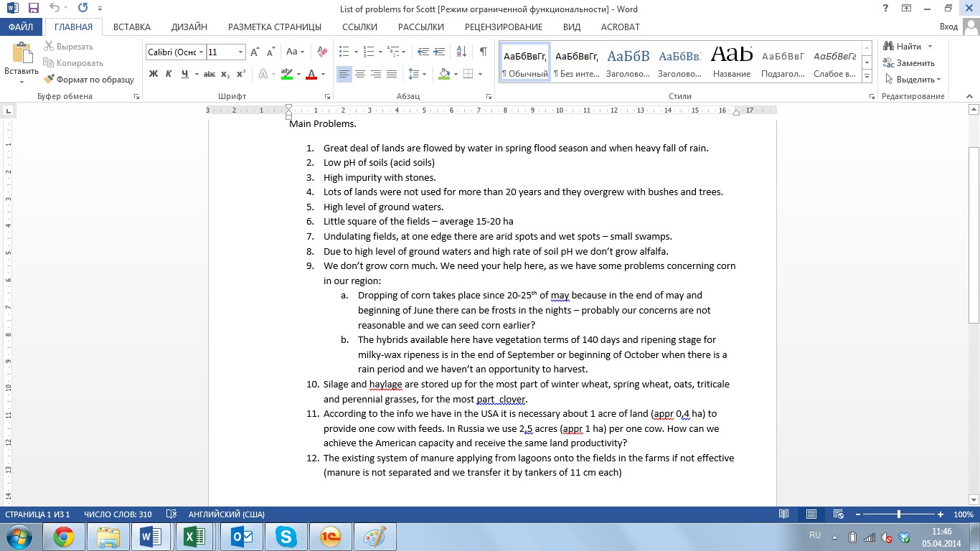Zoom in with the plus icon
980x551 pixels.
(x=941, y=514)
